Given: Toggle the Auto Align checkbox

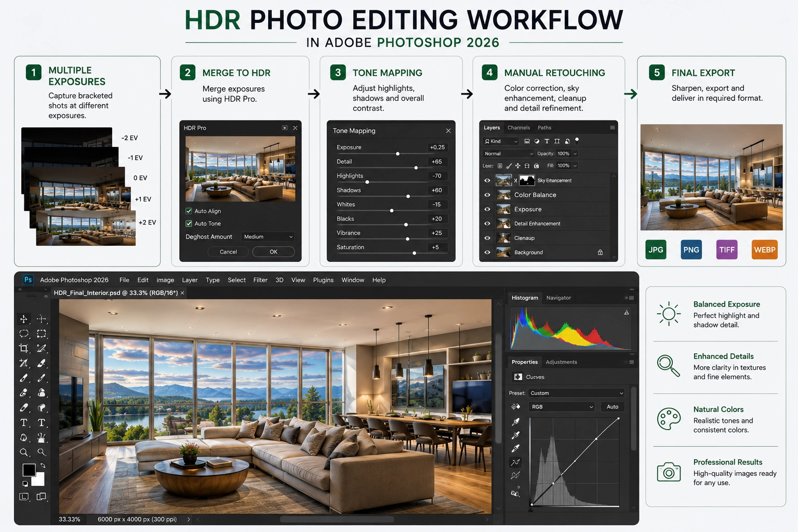Looking at the screenshot, I should (x=189, y=211).
